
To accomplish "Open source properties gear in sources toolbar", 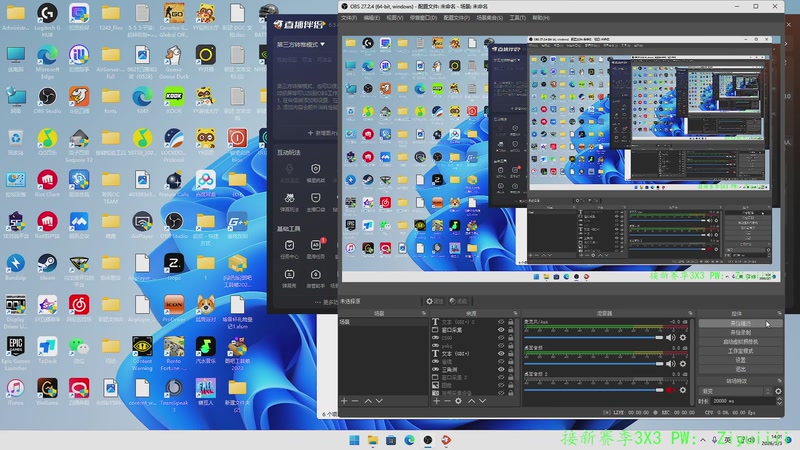I will (x=458, y=401).
